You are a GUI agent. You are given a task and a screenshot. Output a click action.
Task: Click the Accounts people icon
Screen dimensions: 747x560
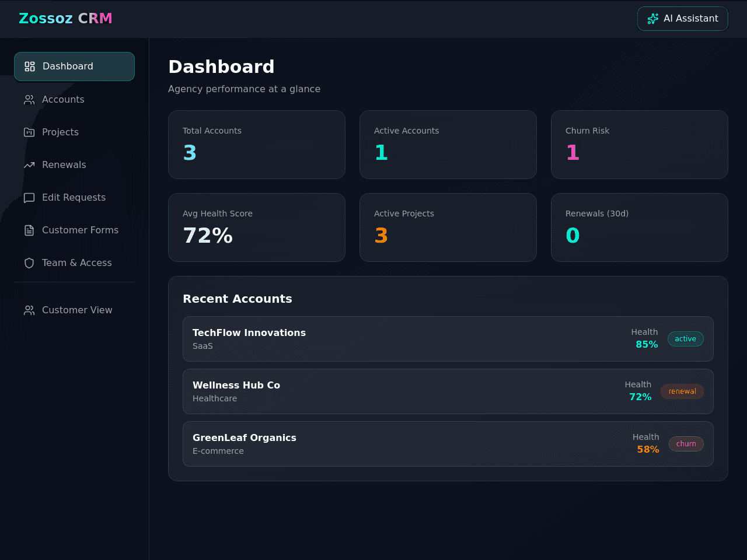pos(29,100)
